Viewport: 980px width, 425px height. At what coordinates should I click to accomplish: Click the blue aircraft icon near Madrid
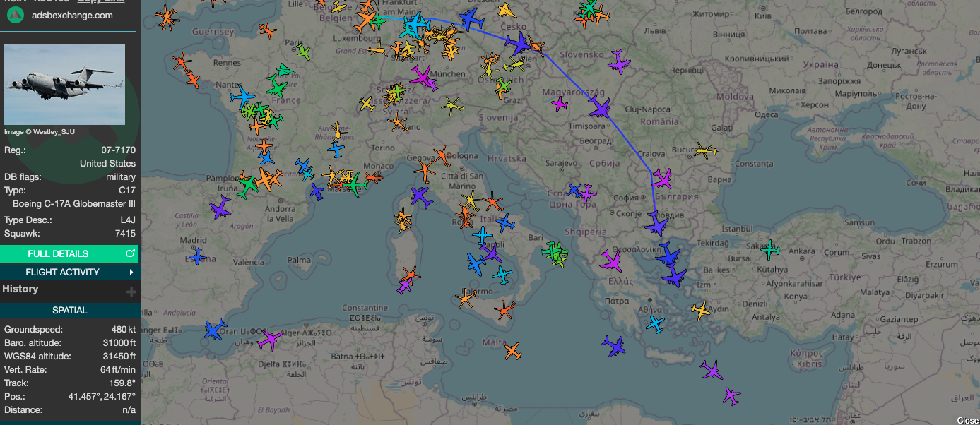pyautogui.click(x=197, y=256)
